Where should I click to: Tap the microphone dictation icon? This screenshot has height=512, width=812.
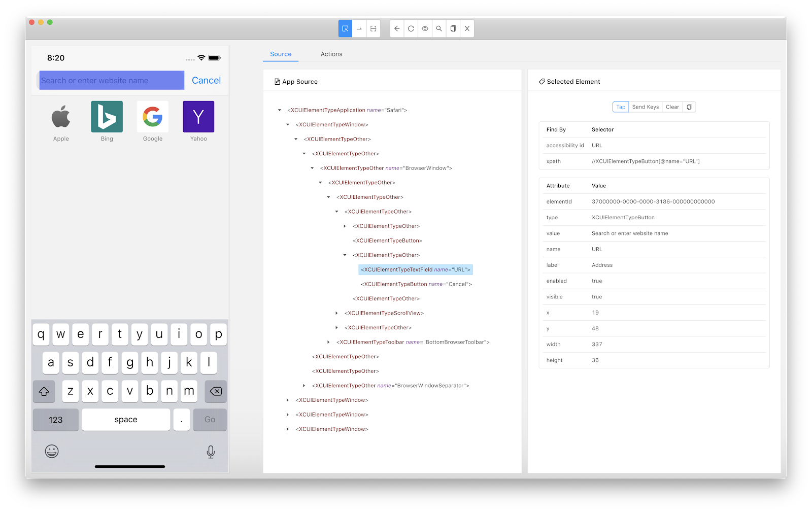211,452
